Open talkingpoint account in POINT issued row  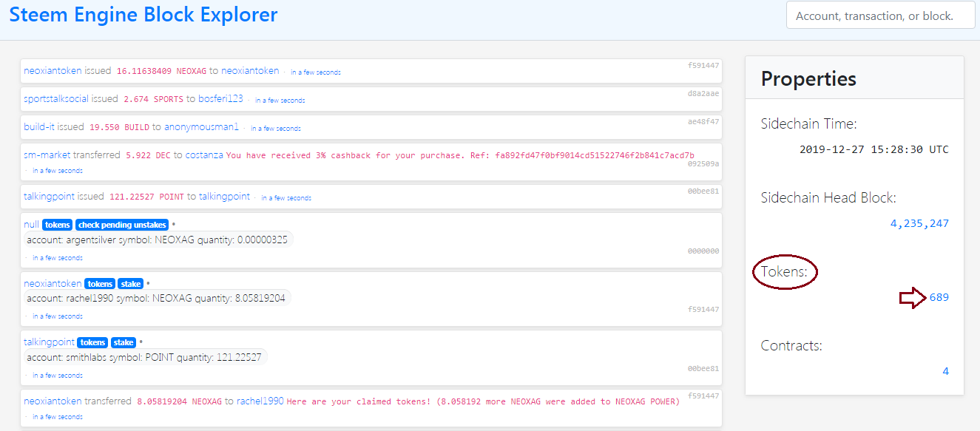[50, 197]
